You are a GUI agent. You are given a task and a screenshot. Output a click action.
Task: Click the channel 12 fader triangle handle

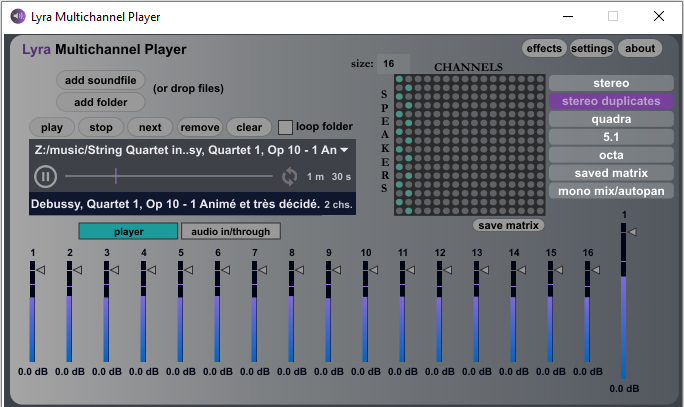(x=448, y=270)
